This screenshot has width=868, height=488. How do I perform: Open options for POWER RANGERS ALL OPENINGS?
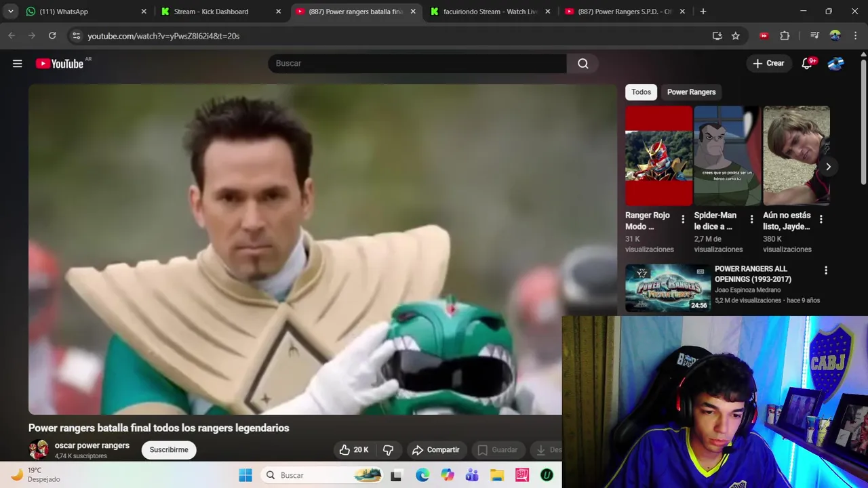coord(825,270)
